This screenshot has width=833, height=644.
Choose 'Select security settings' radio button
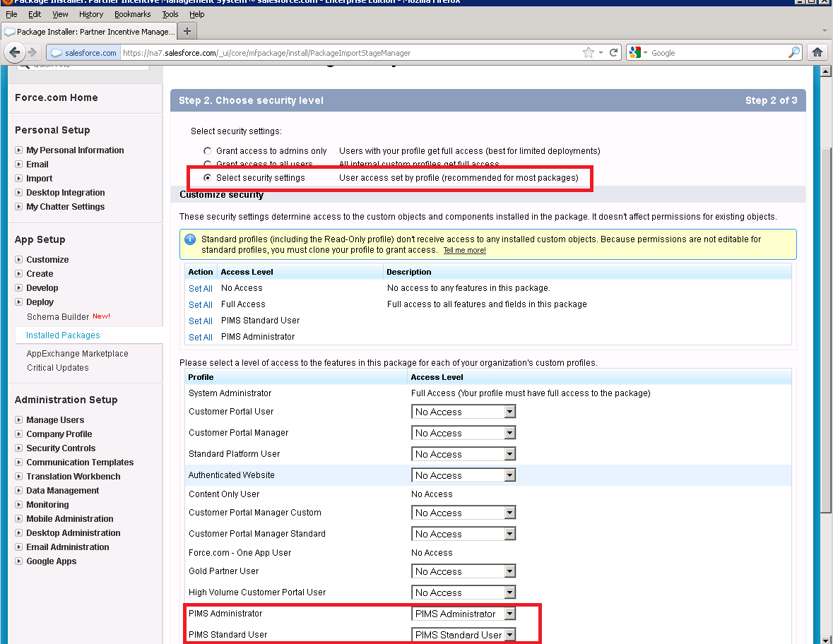[x=207, y=178]
